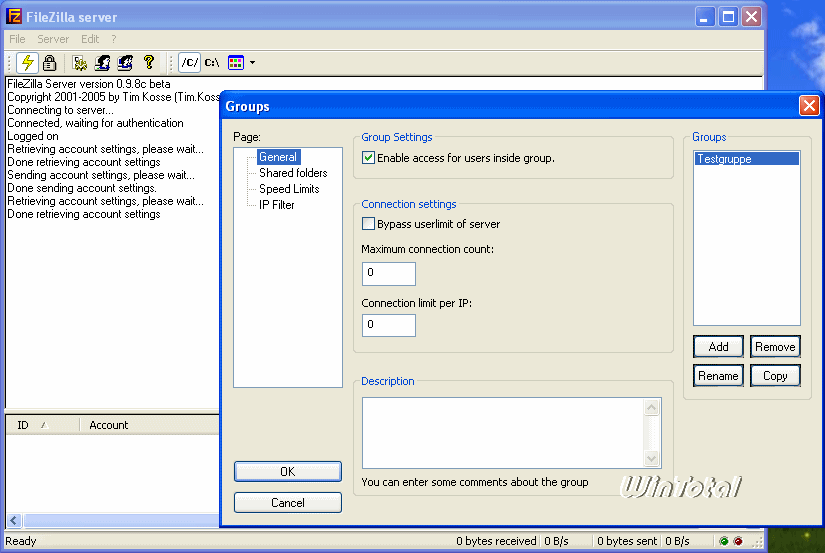Click Description scrollbar down arrow

[x=651, y=459]
